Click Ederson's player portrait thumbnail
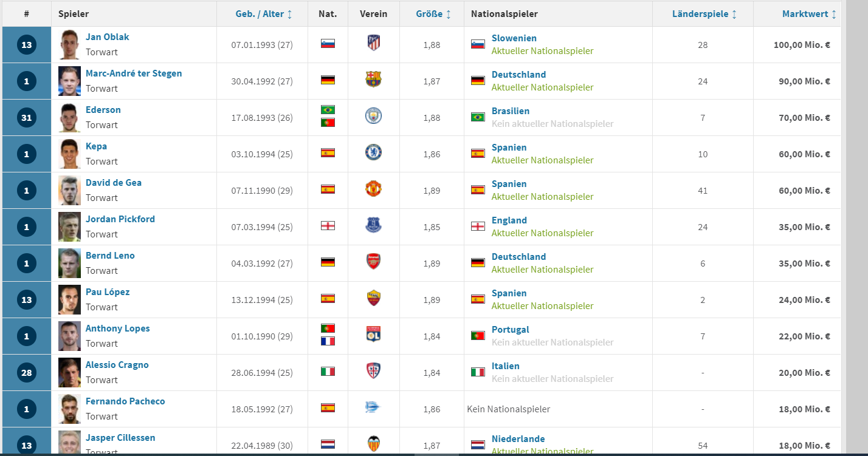The width and height of the screenshot is (868, 456). click(x=69, y=117)
